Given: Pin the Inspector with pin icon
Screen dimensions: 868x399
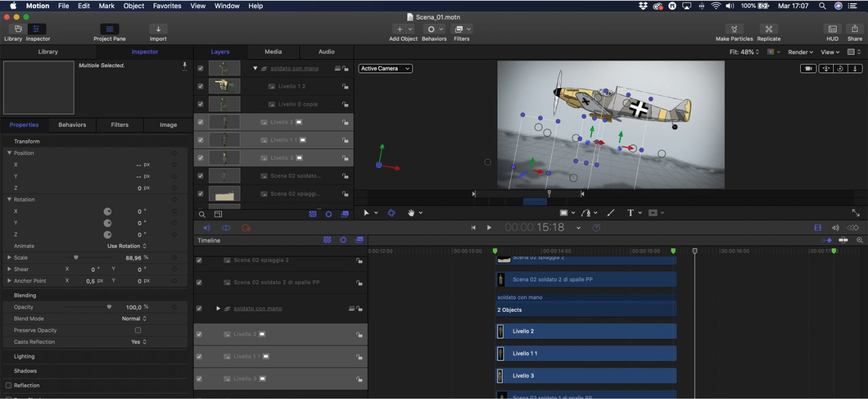Looking at the screenshot, I should click(x=185, y=66).
